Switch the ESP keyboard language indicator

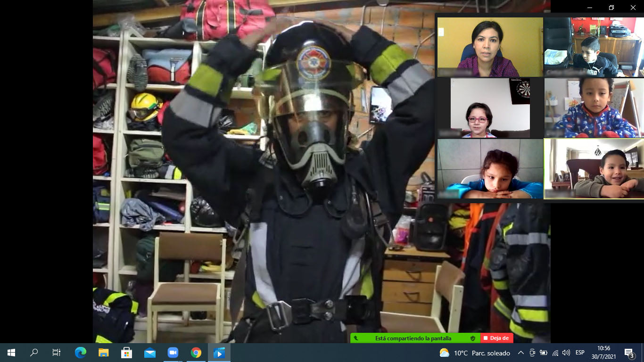click(580, 353)
